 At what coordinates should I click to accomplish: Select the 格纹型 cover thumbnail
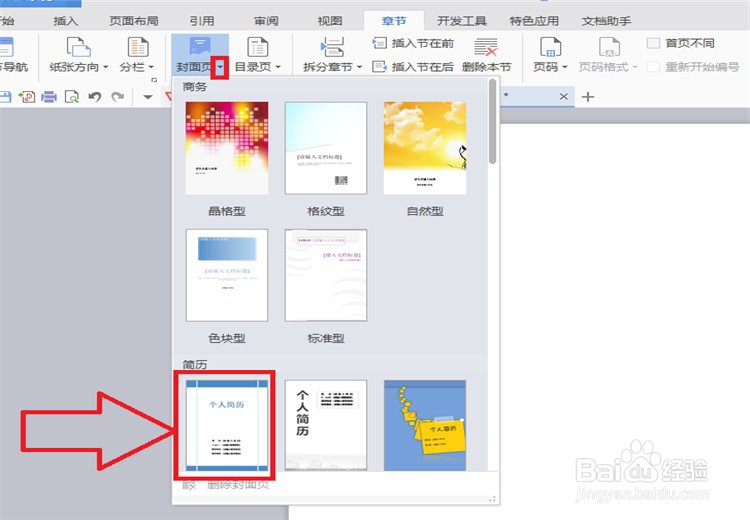click(x=326, y=148)
